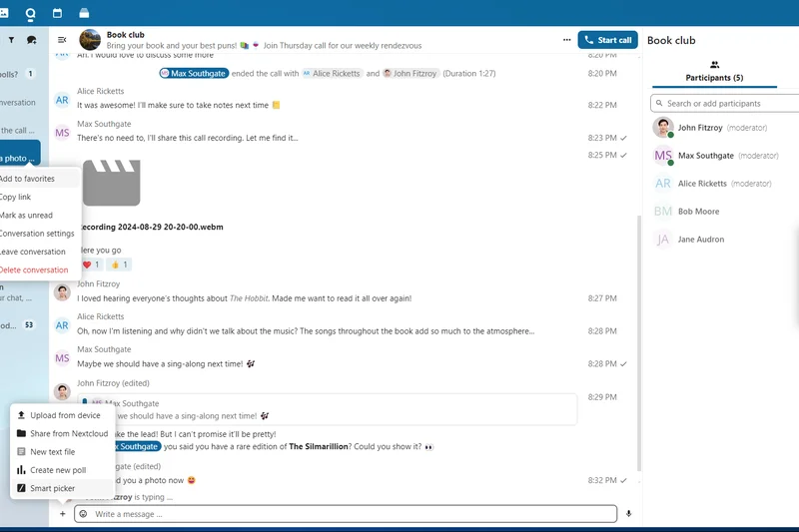The height and width of the screenshot is (532, 799).
Task: Open the selected photo conversation in sidebar
Action: coord(19,154)
